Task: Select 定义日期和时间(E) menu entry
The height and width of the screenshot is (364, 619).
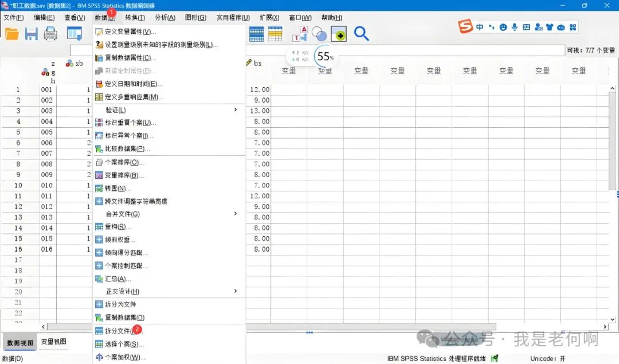Action: (x=169, y=84)
